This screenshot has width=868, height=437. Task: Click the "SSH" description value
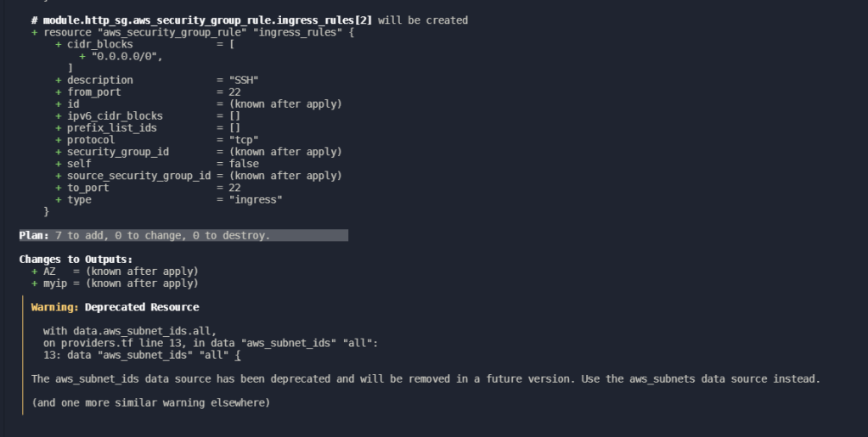coord(243,80)
